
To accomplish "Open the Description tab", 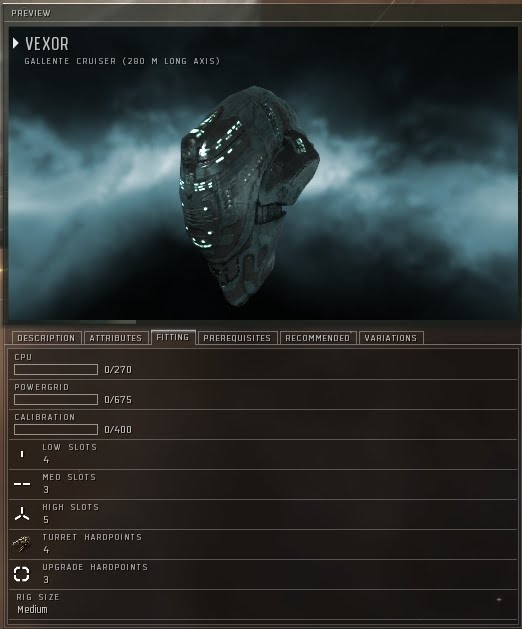I will [46, 338].
